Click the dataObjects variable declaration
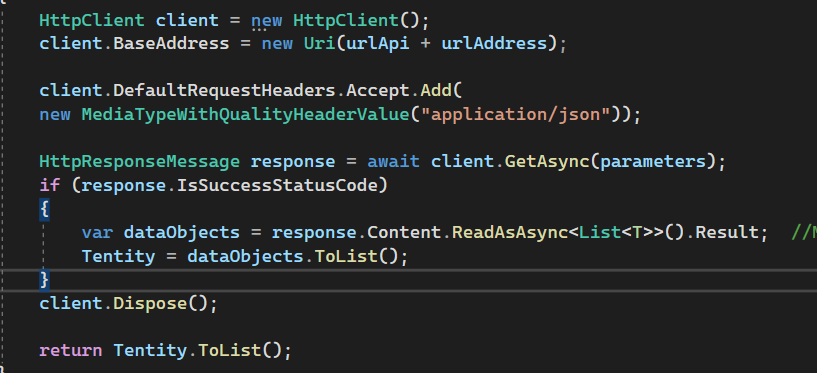The height and width of the screenshot is (373, 817). point(181,232)
